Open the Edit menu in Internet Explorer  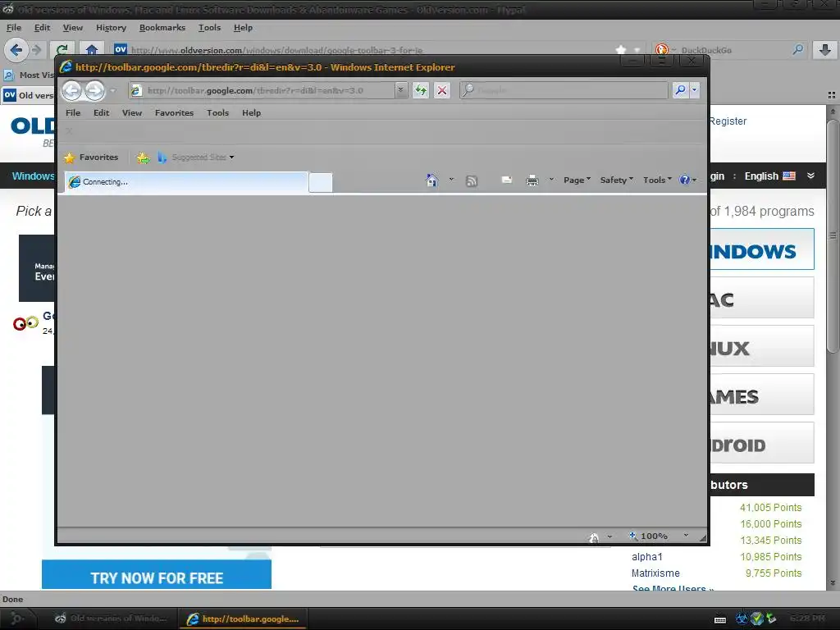101,113
